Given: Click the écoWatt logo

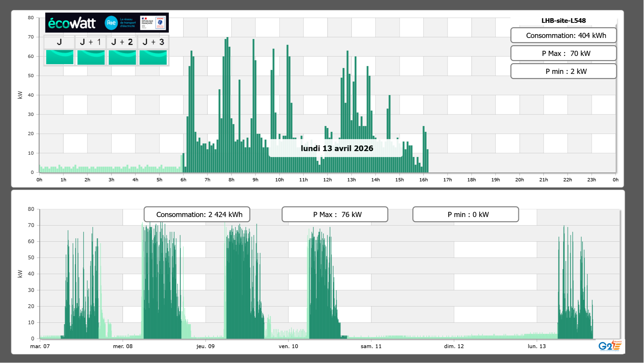Looking at the screenshot, I should click(x=72, y=23).
